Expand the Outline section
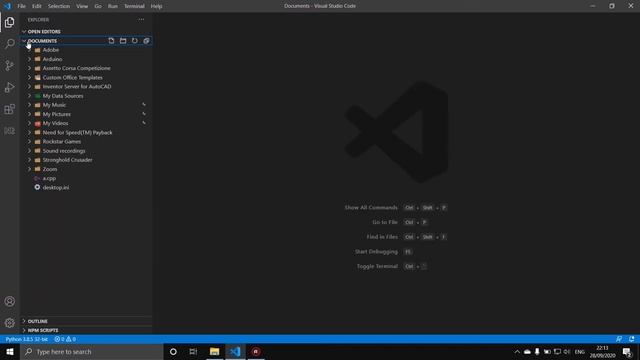Image resolution: width=640 pixels, height=360 pixels. coord(24,321)
